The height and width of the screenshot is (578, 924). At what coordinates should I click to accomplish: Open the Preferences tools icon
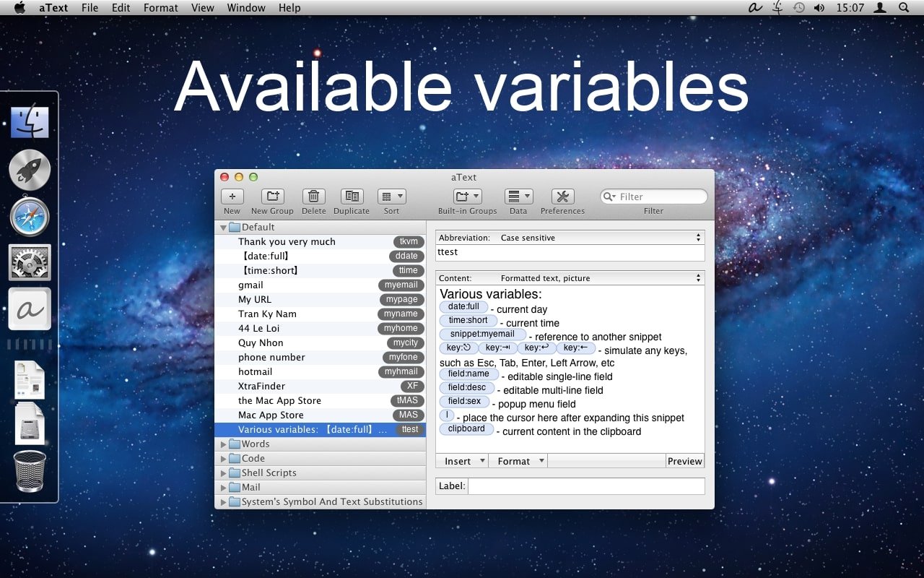(x=562, y=197)
